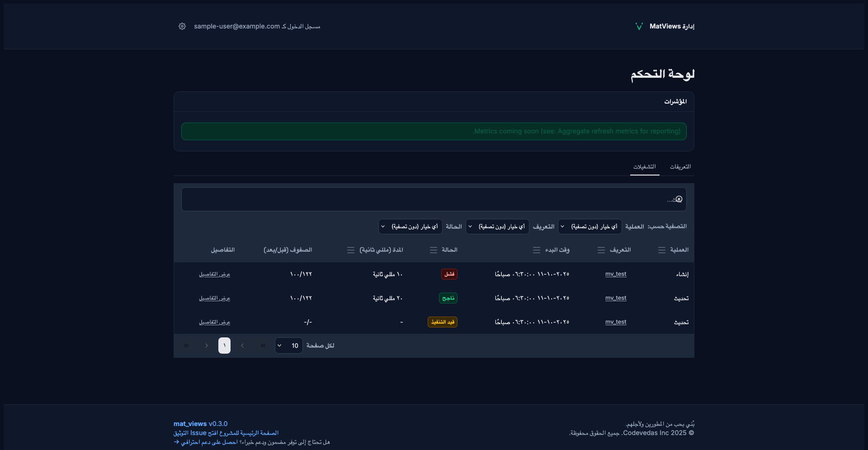
Task: Open عرض التفاصيل for the in-progress run
Action: click(215, 322)
